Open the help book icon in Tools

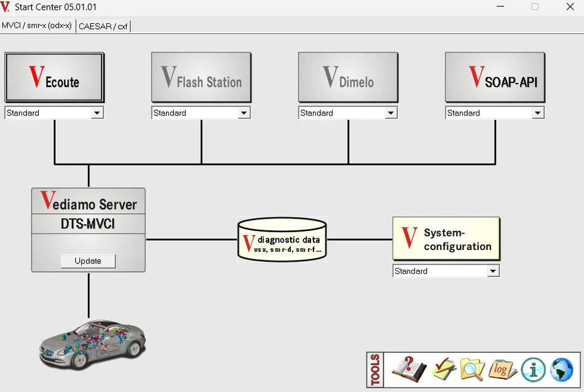click(409, 369)
